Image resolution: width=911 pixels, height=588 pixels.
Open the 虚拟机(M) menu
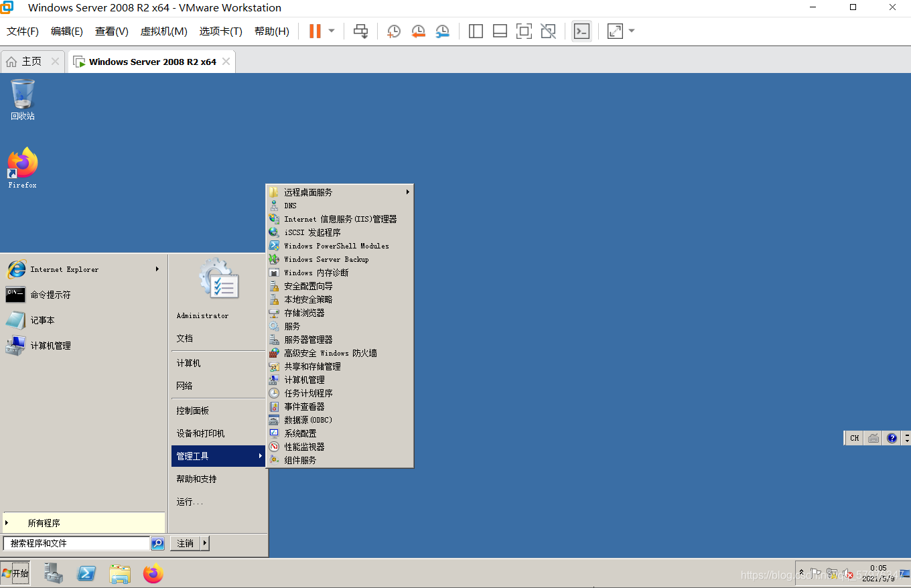point(163,31)
